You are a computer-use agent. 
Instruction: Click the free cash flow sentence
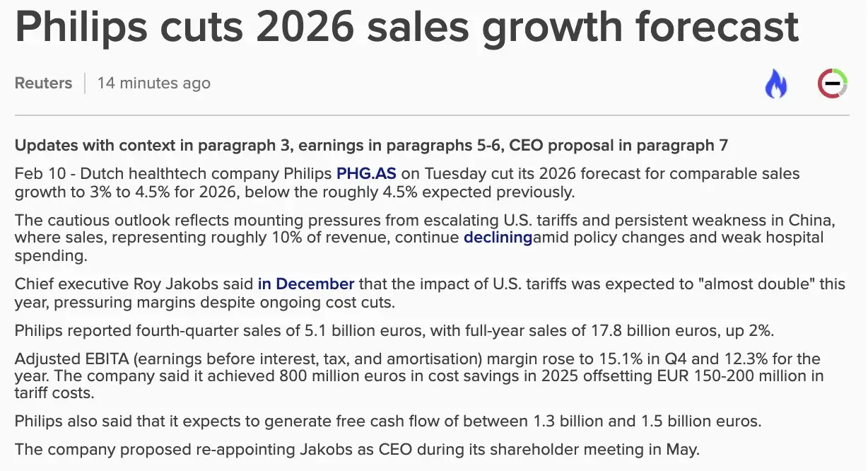[x=388, y=422]
